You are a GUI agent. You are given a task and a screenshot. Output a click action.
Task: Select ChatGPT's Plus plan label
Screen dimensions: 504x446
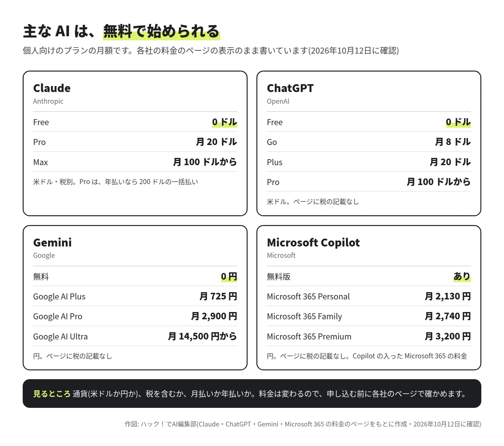pyautogui.click(x=275, y=162)
